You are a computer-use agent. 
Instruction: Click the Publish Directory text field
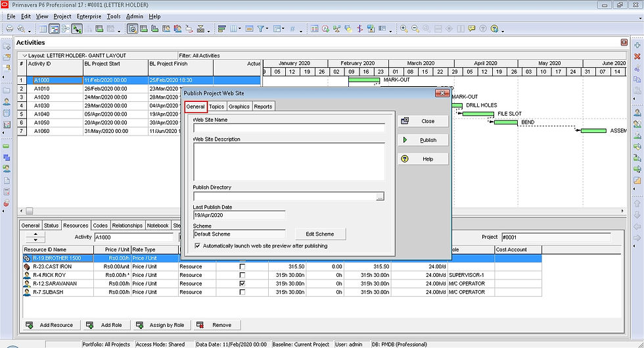(285, 197)
